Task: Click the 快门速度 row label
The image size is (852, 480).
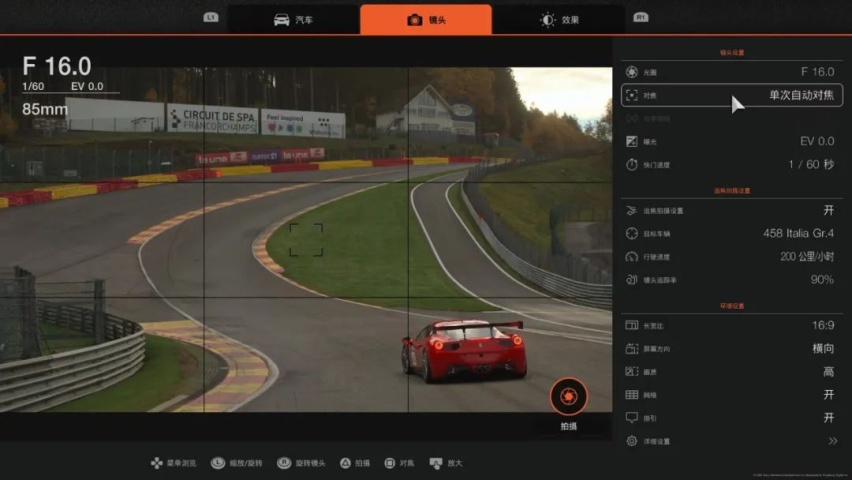Action: [656, 165]
